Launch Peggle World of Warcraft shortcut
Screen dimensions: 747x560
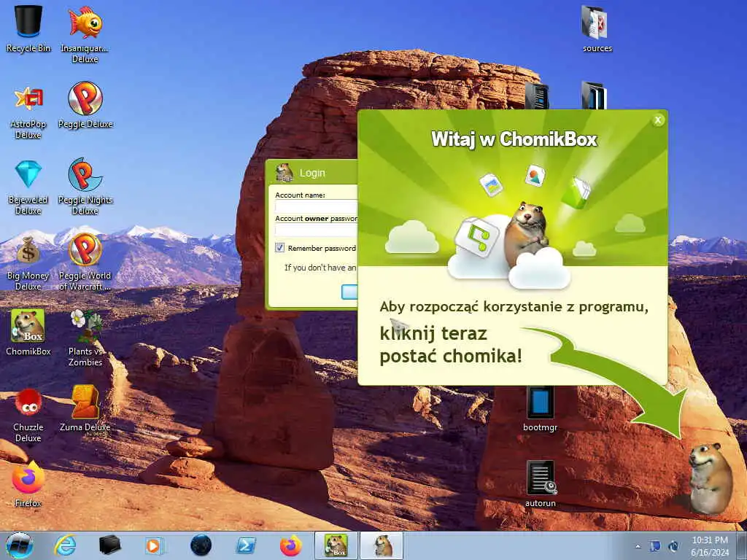click(x=85, y=262)
